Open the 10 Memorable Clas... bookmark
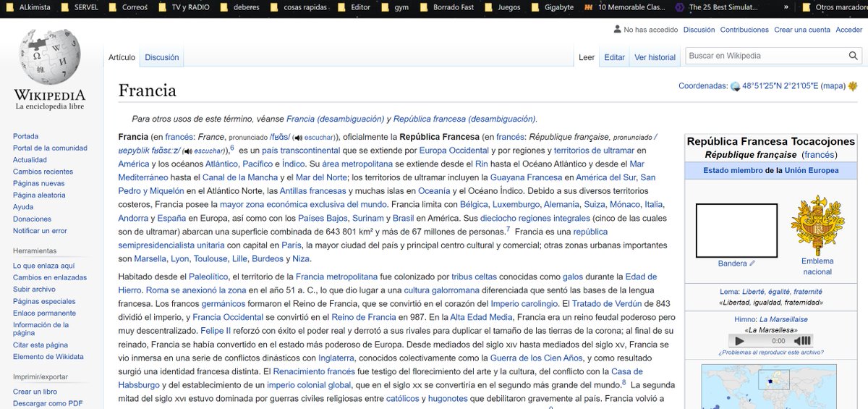The height and width of the screenshot is (409, 868). point(624,7)
